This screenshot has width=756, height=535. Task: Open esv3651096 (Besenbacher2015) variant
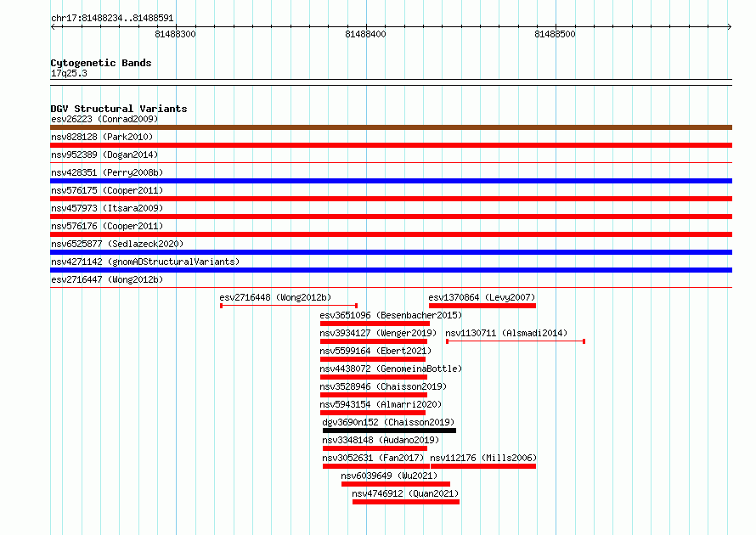tap(391, 315)
